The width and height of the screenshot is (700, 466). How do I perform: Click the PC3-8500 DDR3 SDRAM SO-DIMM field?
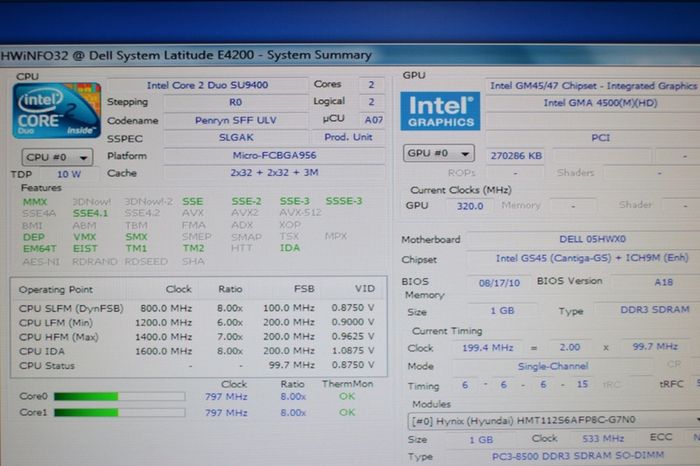tap(578, 456)
